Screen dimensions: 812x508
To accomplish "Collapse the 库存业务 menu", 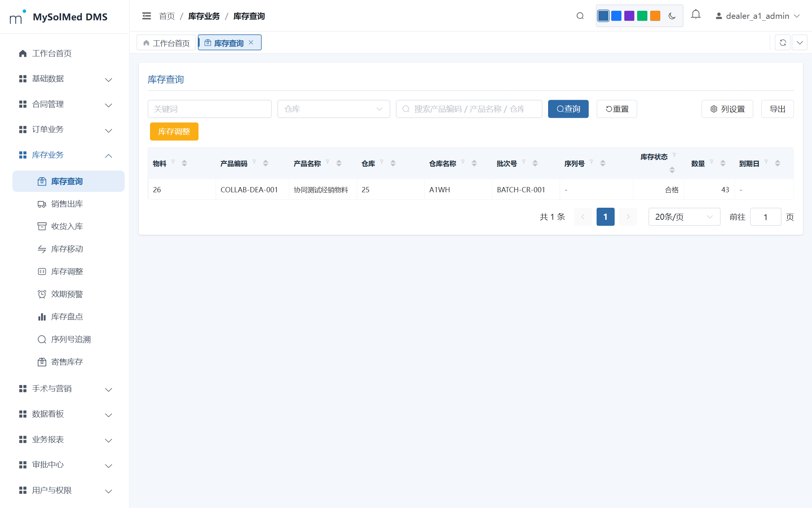I will pyautogui.click(x=68, y=155).
